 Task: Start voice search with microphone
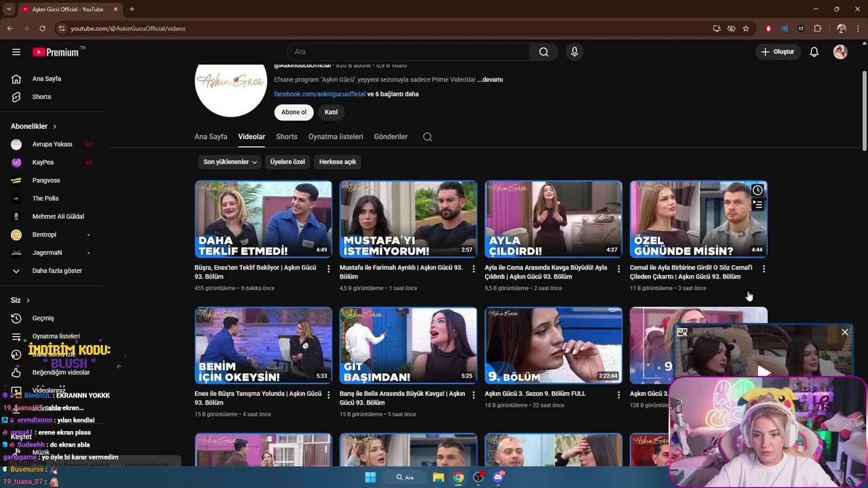[x=574, y=52]
